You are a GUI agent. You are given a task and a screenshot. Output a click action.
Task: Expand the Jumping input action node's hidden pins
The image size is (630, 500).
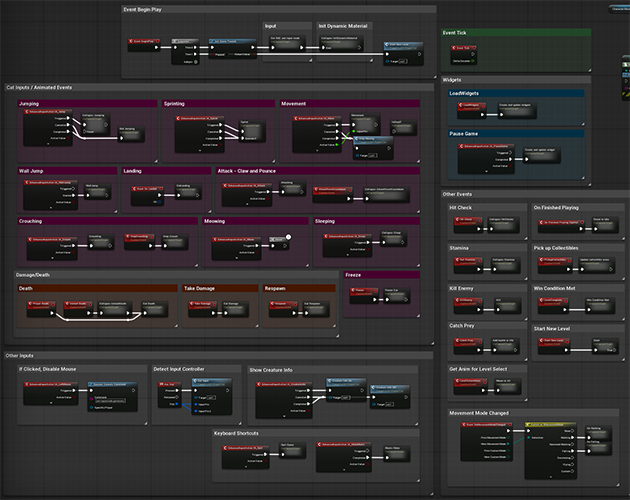pos(50,144)
